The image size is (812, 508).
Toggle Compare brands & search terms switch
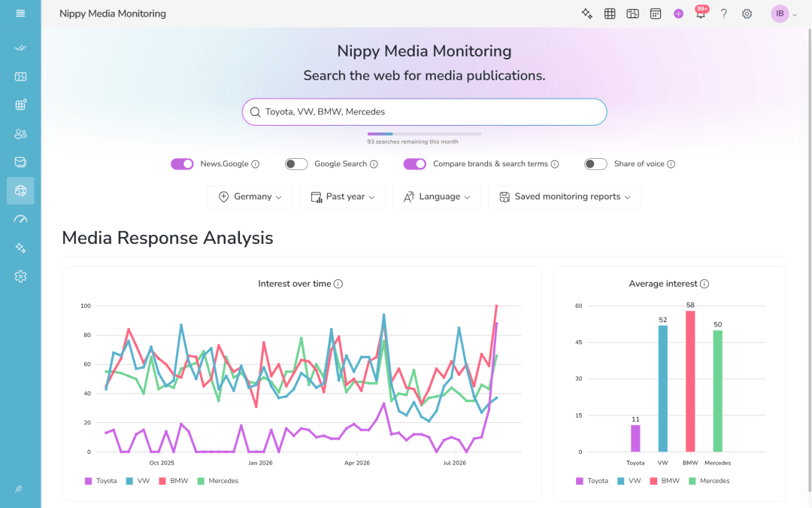tap(415, 164)
